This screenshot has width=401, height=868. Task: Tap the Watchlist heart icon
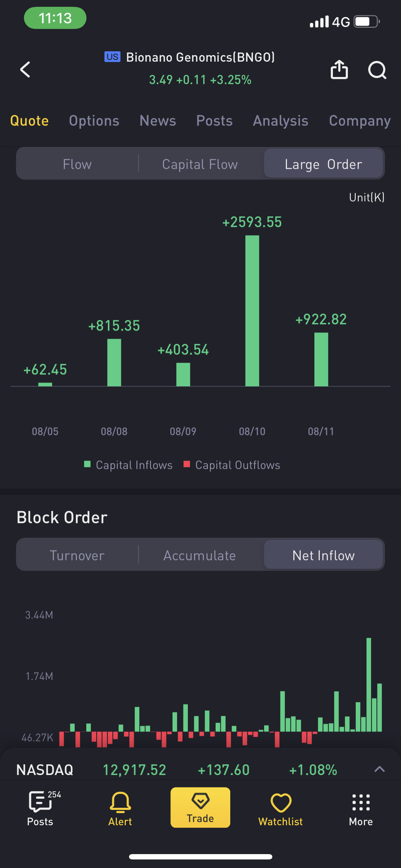point(281,802)
